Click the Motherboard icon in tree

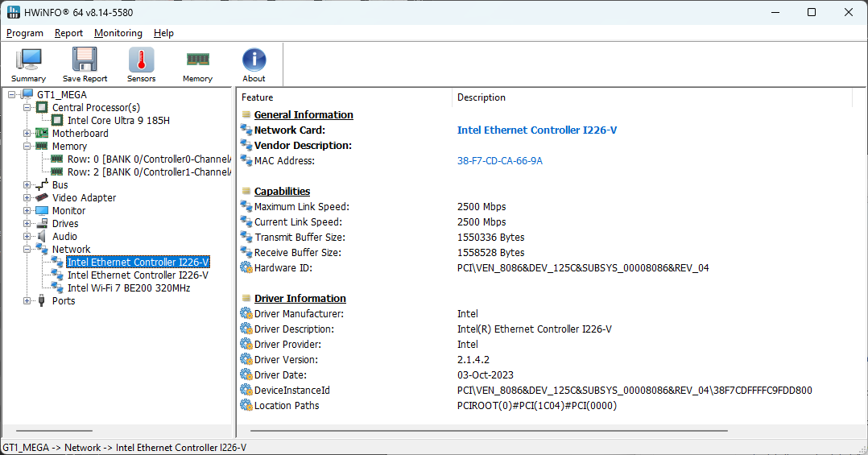(42, 133)
